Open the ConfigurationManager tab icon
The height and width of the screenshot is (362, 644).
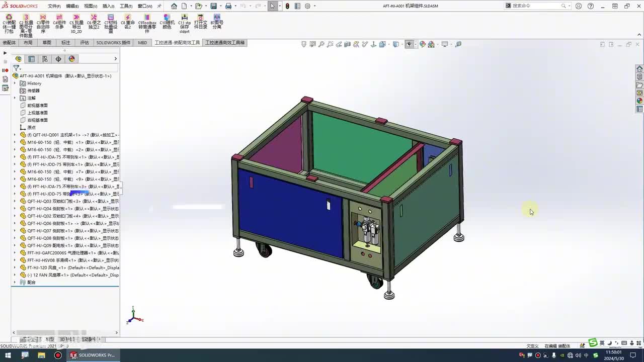click(45, 59)
